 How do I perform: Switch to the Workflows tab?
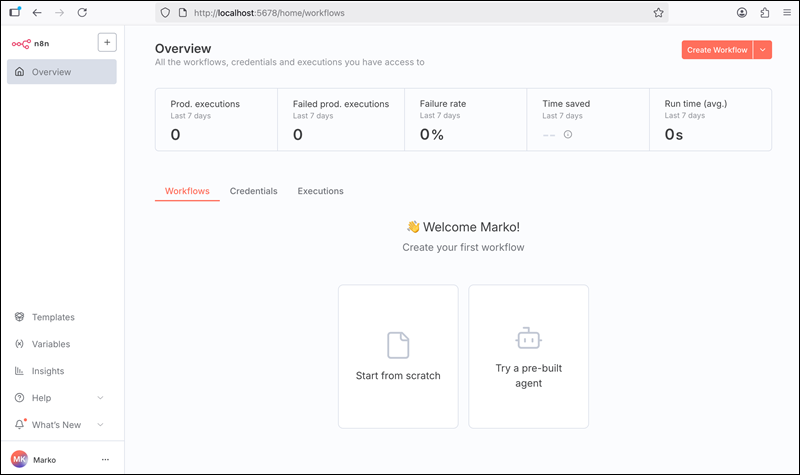click(187, 191)
